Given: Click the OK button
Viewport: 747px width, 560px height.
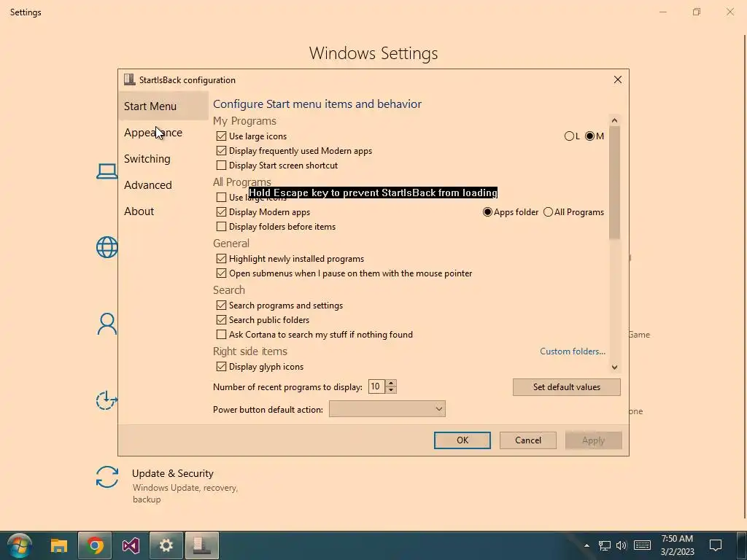Looking at the screenshot, I should point(462,440).
